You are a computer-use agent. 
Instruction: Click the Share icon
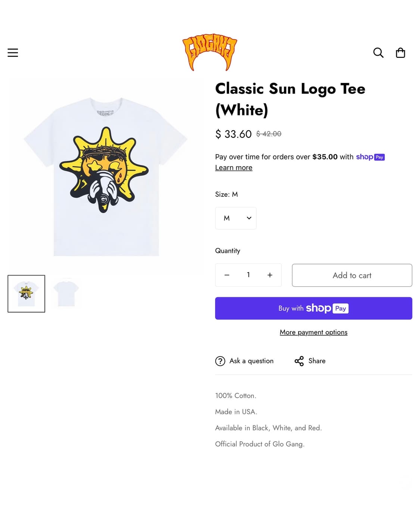point(299,361)
